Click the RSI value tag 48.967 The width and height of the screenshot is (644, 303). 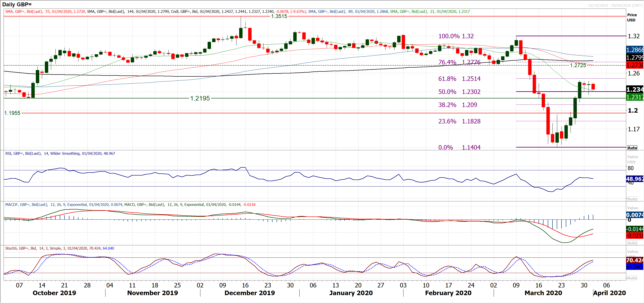point(635,179)
